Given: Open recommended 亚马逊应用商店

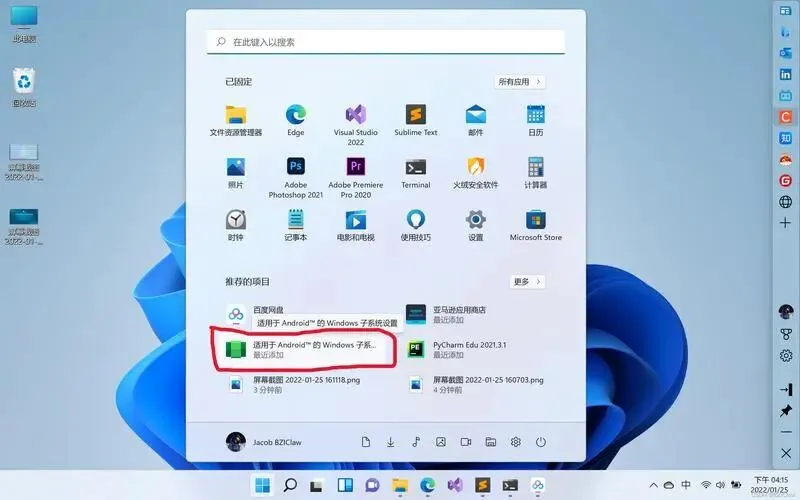Looking at the screenshot, I should click(447, 314).
